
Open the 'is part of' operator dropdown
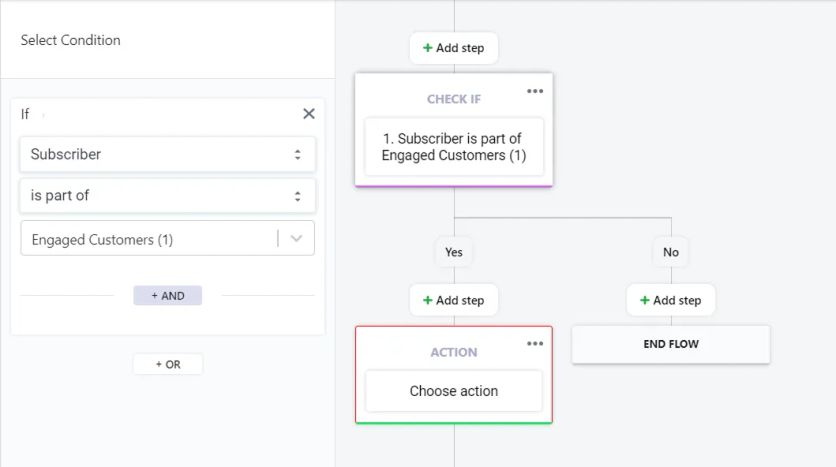(167, 196)
